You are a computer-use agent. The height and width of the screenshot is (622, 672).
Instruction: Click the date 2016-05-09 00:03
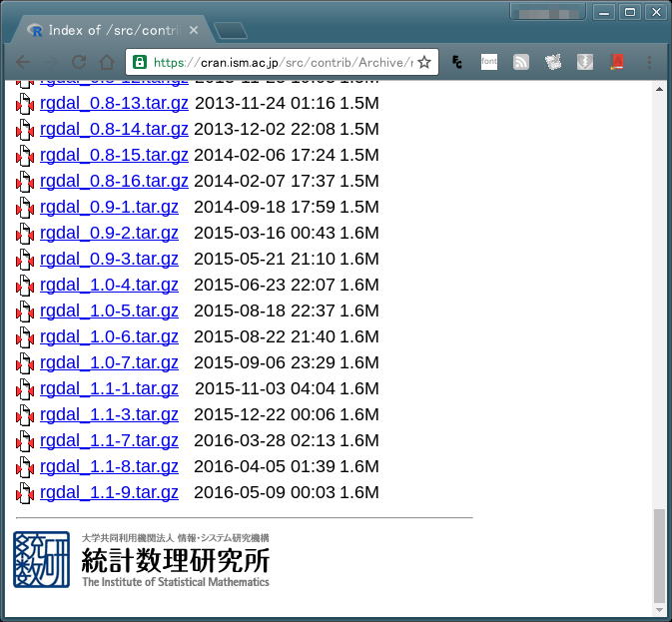tap(265, 492)
